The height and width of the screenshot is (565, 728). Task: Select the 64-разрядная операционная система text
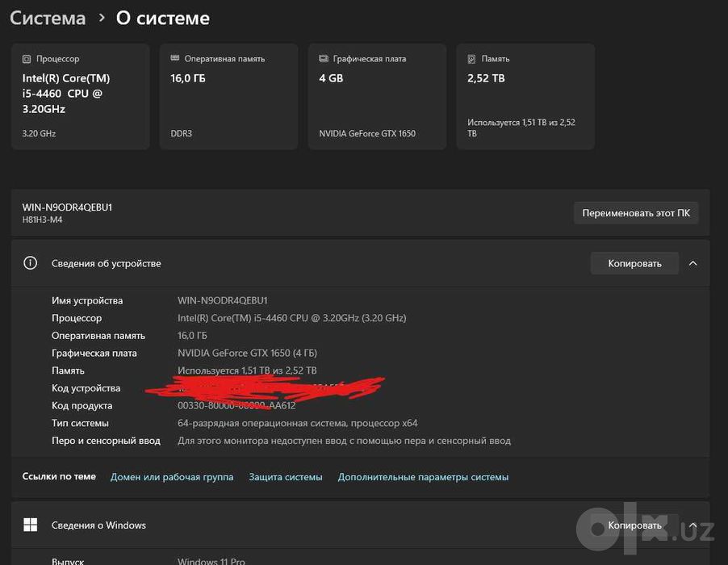(x=297, y=423)
